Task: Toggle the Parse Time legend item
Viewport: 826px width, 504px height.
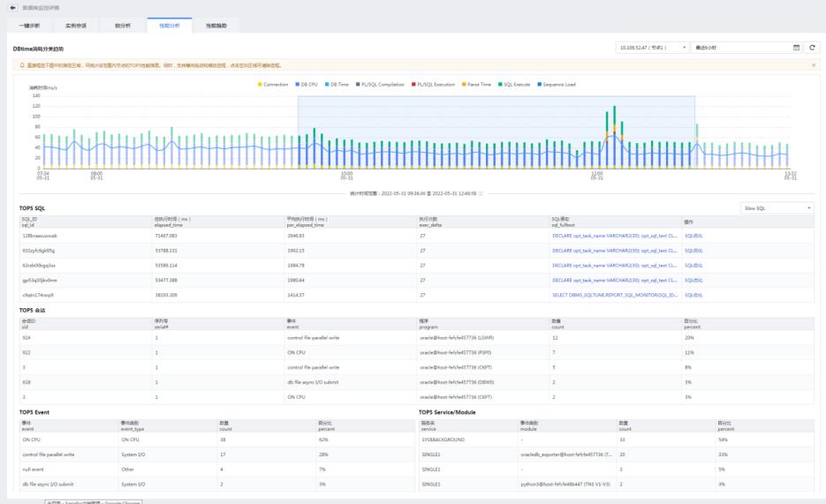Action: click(477, 85)
